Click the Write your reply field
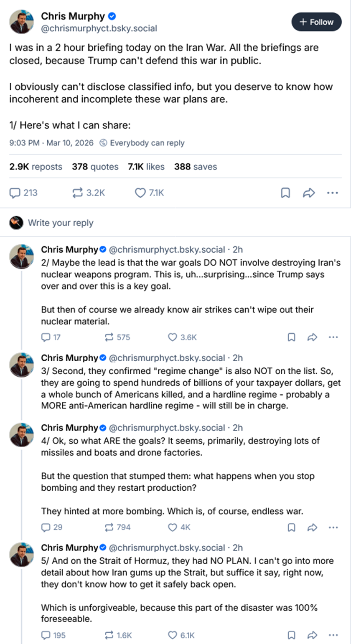Image resolution: width=351 pixels, height=644 pixels. (x=61, y=223)
